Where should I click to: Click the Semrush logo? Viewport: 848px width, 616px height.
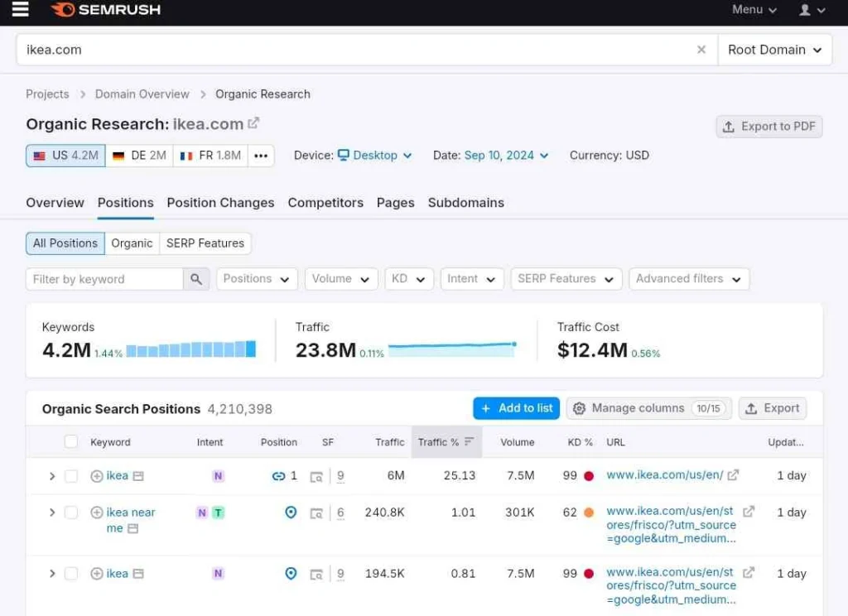pyautogui.click(x=106, y=10)
